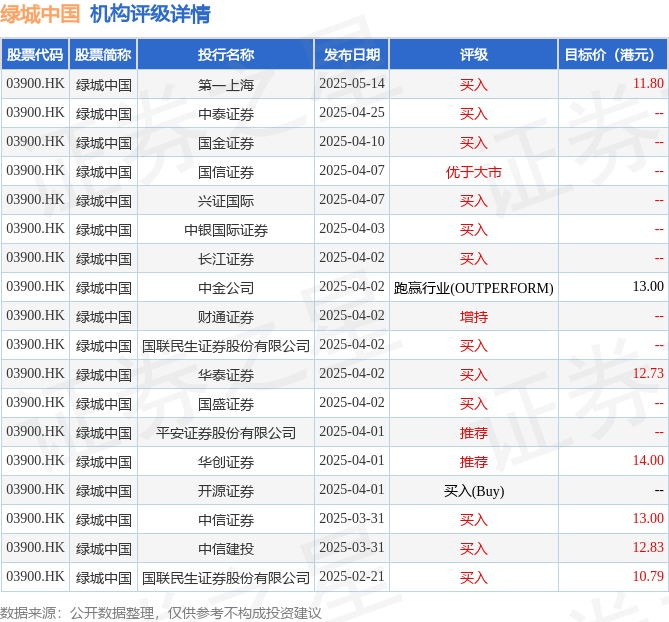Screen dimensions: 669x622
Task: Click the date 2025-05-14
Action: [x=352, y=83]
